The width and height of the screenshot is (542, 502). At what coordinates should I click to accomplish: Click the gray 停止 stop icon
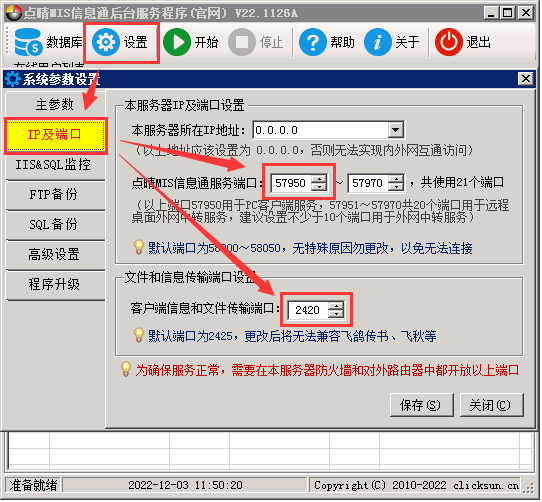point(242,42)
